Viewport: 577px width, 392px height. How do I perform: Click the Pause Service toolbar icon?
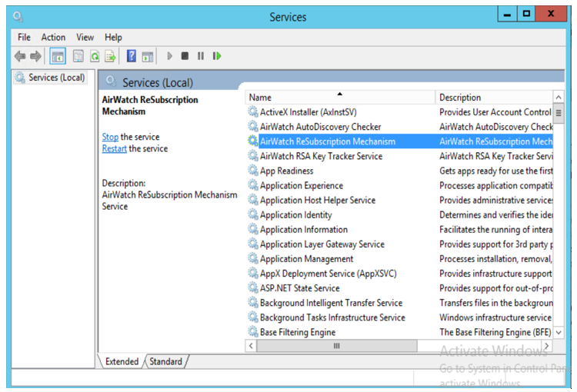pyautogui.click(x=201, y=56)
